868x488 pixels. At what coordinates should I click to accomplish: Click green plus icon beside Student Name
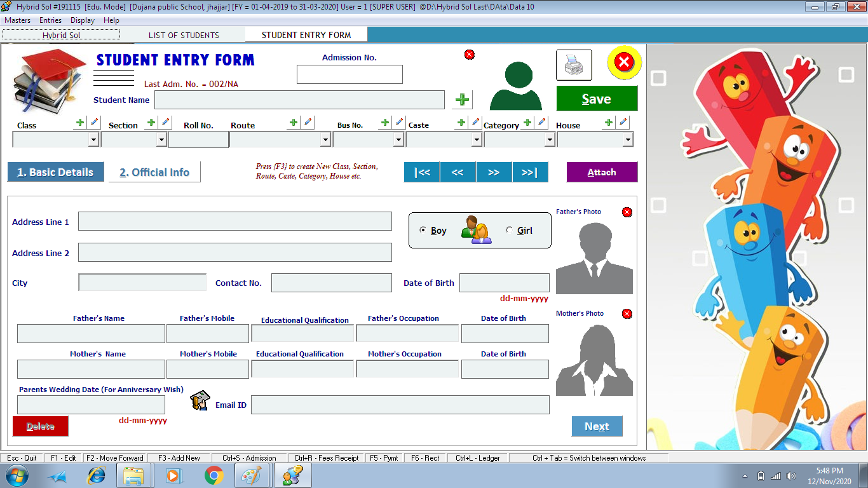coord(463,100)
